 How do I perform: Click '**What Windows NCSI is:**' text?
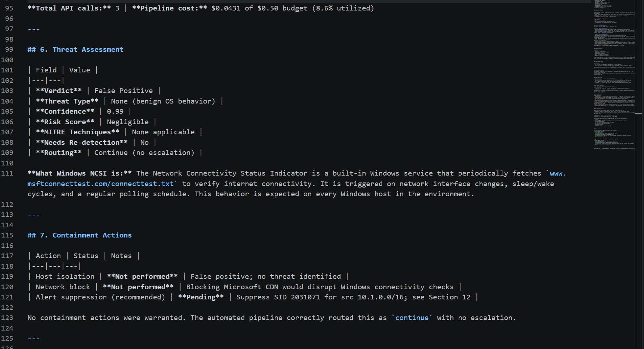[x=80, y=173]
